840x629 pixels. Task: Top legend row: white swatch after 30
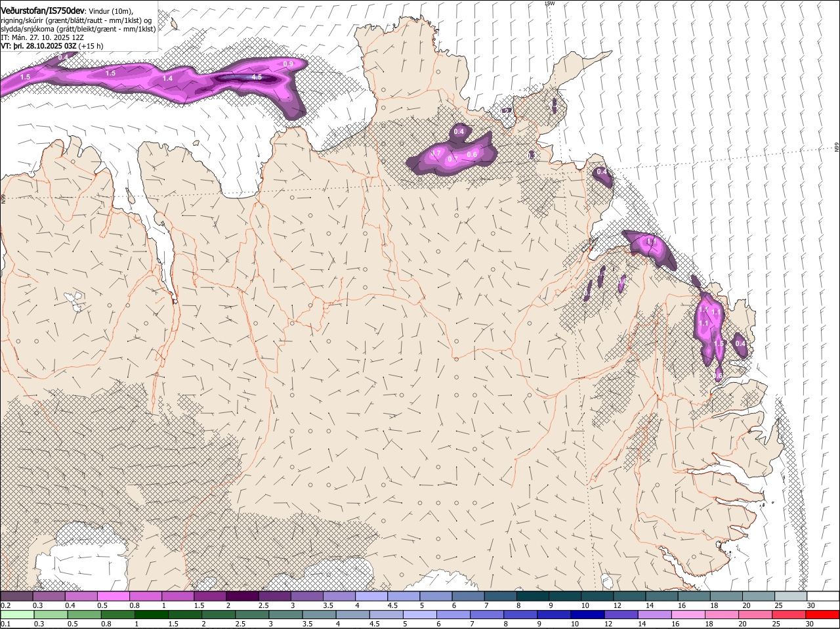(x=824, y=596)
